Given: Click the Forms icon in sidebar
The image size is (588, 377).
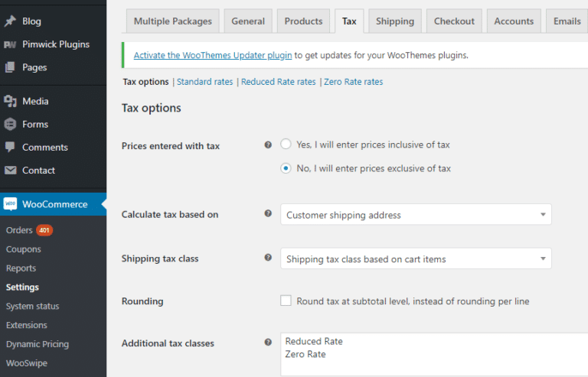Looking at the screenshot, I should [x=10, y=125].
